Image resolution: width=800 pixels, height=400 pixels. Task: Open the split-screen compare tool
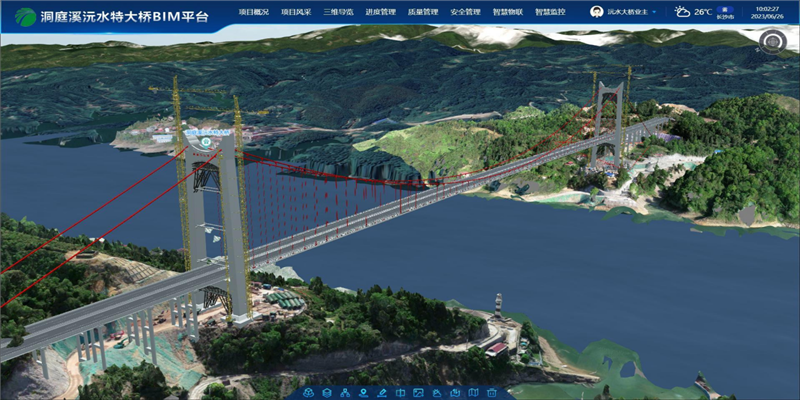[400, 392]
